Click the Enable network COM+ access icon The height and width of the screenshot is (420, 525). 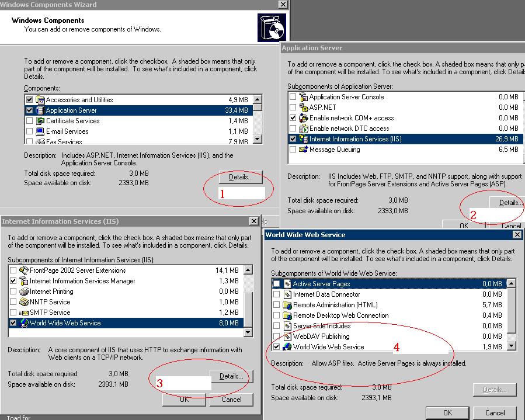pos(303,118)
